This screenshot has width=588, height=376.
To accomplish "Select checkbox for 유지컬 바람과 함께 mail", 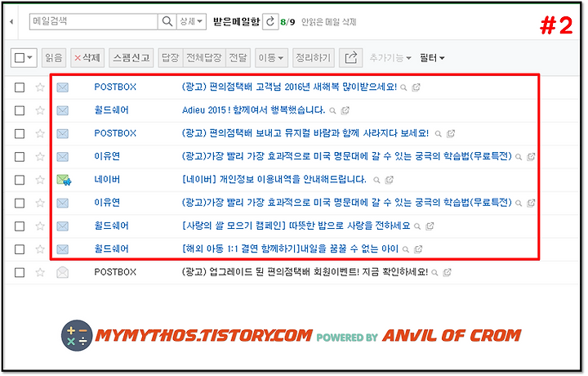I will (20, 133).
